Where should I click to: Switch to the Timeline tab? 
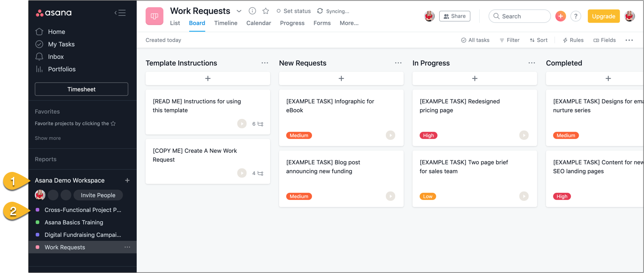click(226, 23)
